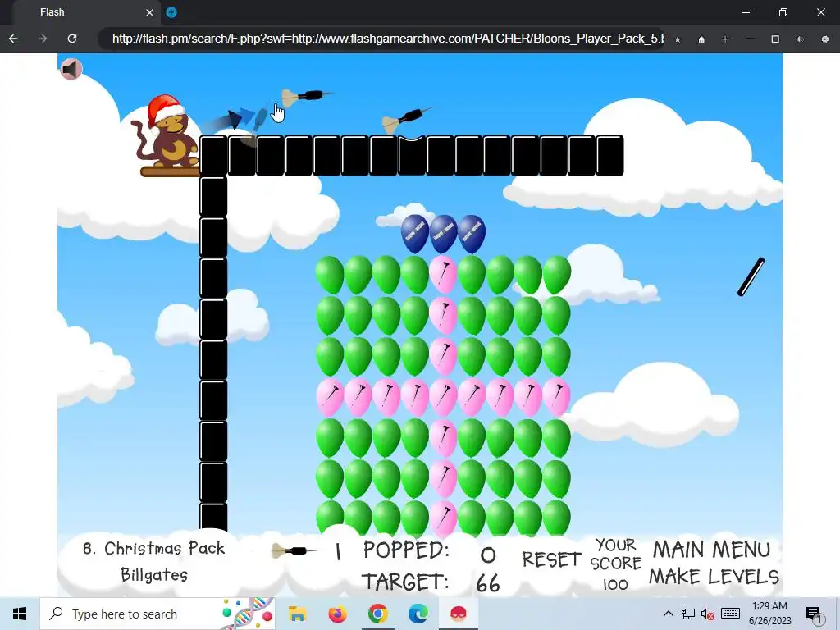The image size is (840, 630).
Task: Open the Windows Start menu
Action: coord(20,614)
